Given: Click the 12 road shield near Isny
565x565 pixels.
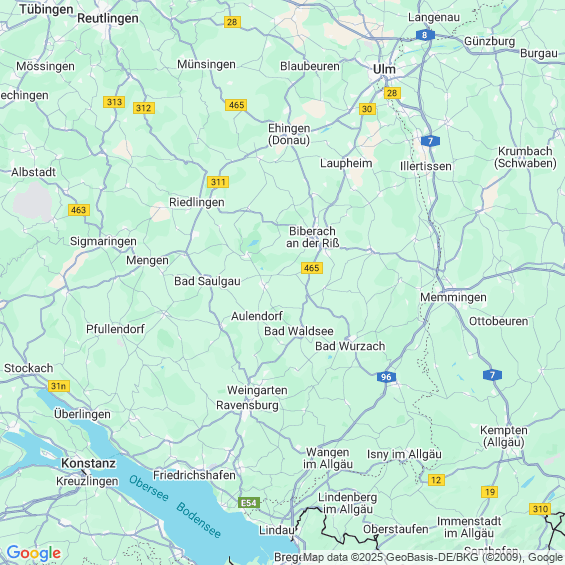Looking at the screenshot, I should [x=436, y=480].
